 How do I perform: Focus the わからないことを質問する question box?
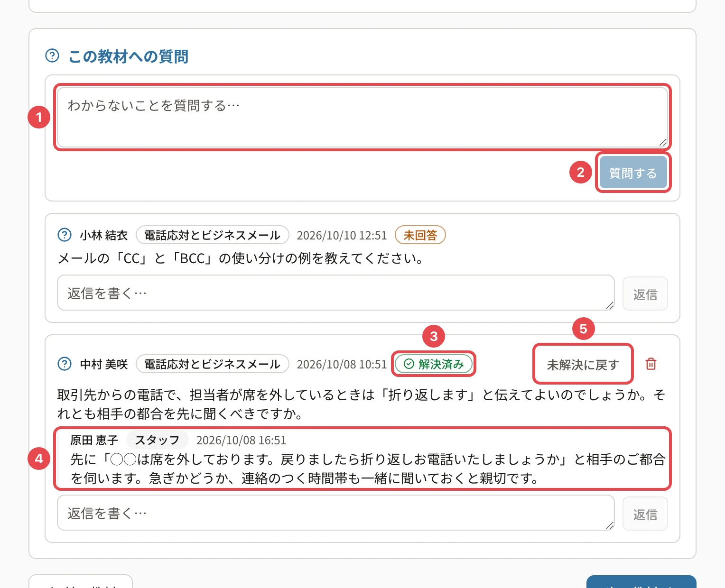click(362, 118)
